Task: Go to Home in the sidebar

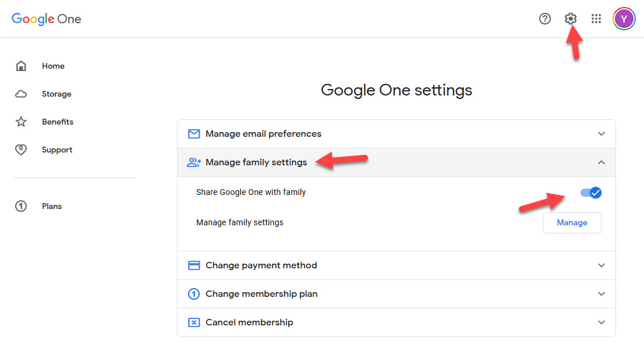Action: click(53, 66)
